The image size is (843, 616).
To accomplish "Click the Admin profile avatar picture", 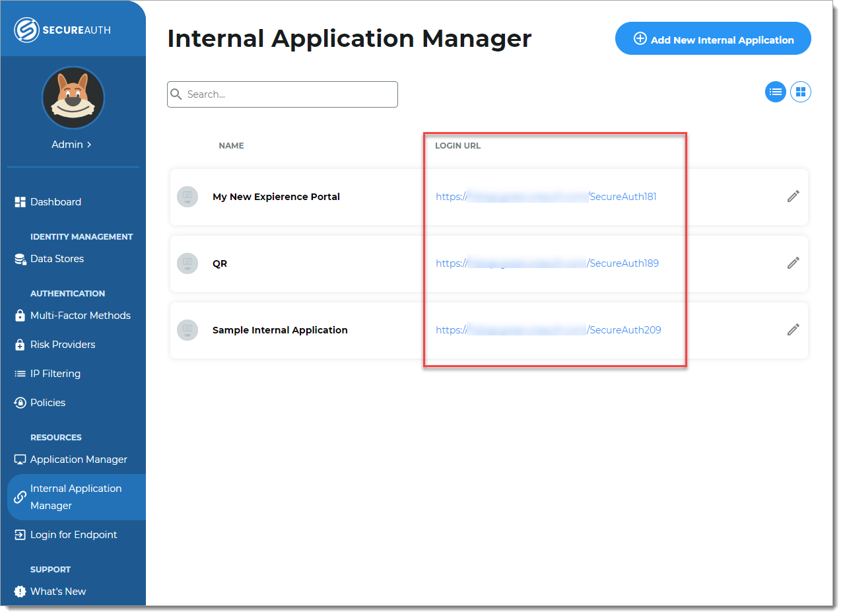I will coord(73,97).
